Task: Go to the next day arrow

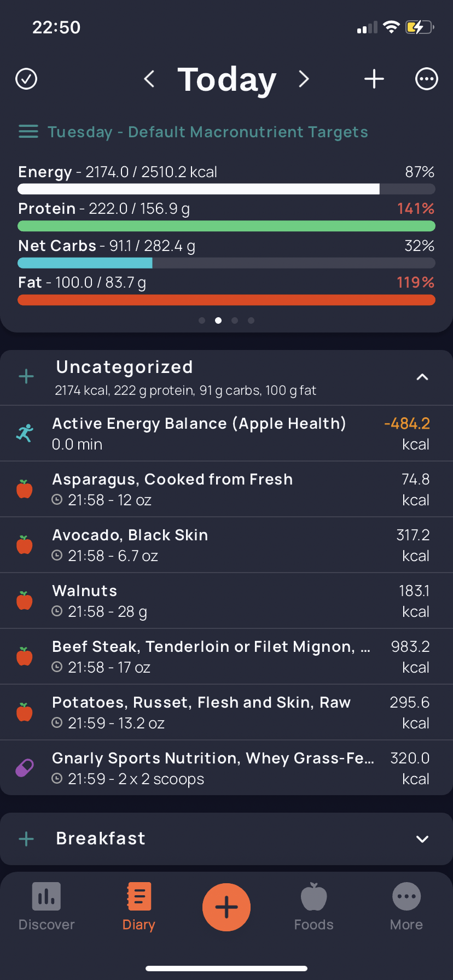Action: (x=304, y=79)
